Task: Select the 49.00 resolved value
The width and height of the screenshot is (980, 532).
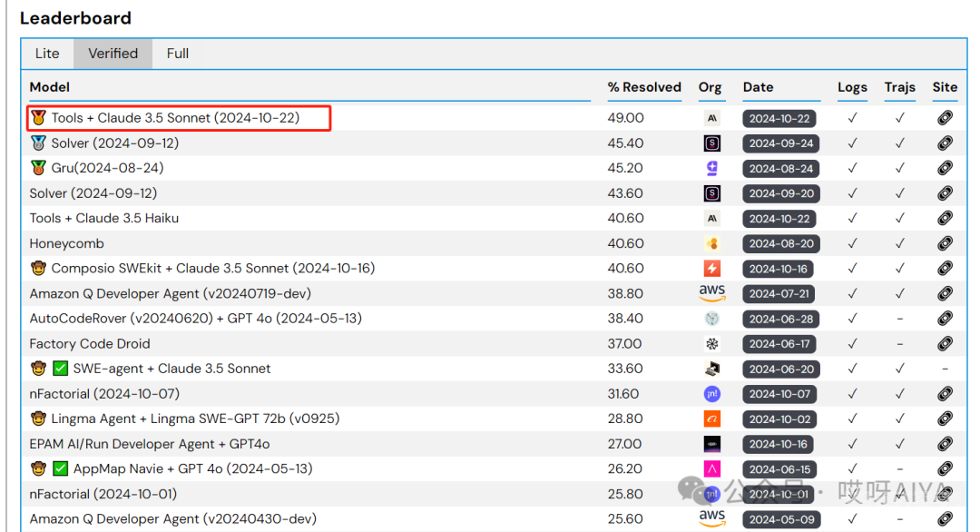Action: pos(625,117)
